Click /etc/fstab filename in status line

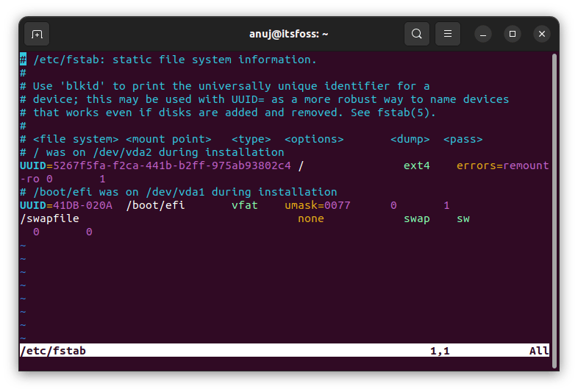coord(53,351)
